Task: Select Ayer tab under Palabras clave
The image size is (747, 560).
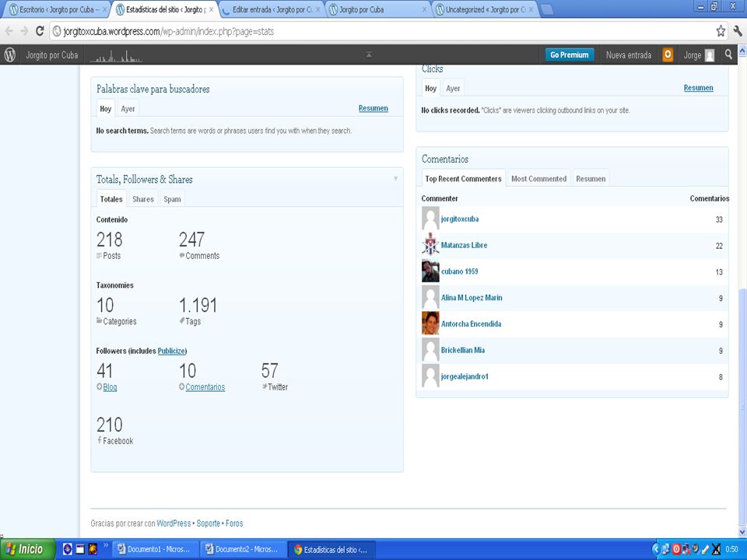Action: (x=128, y=109)
